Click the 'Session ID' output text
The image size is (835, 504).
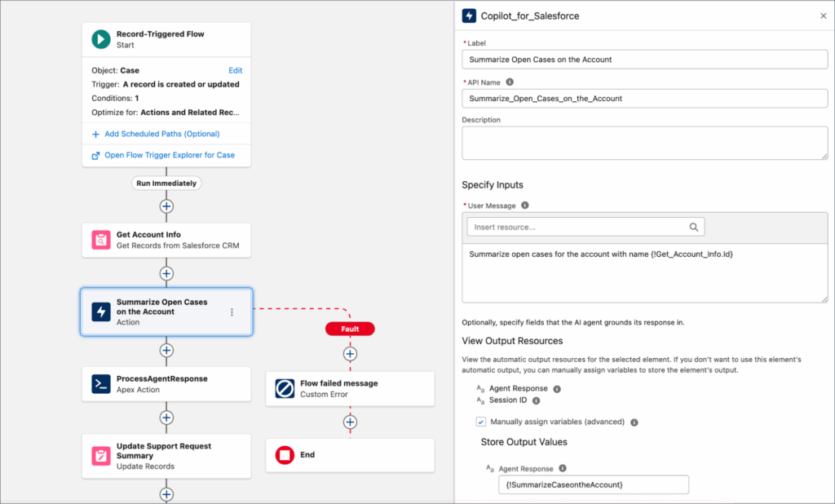[508, 400]
